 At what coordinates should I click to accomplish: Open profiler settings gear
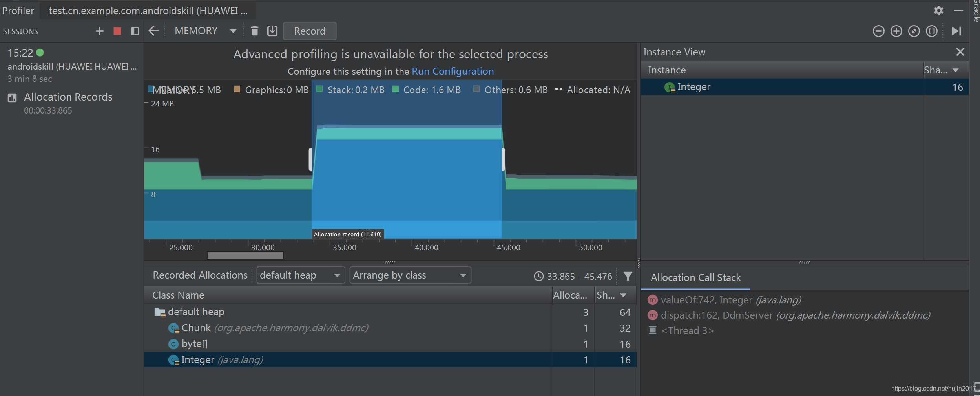click(939, 11)
